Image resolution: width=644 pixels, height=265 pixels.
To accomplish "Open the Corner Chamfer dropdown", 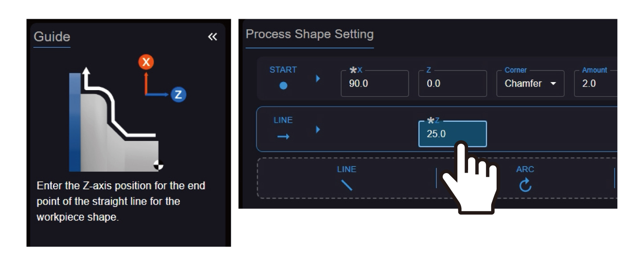I will pos(530,84).
